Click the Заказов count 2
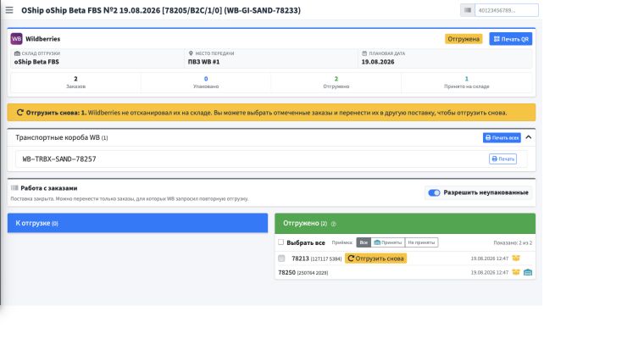644x356 pixels. click(x=75, y=79)
